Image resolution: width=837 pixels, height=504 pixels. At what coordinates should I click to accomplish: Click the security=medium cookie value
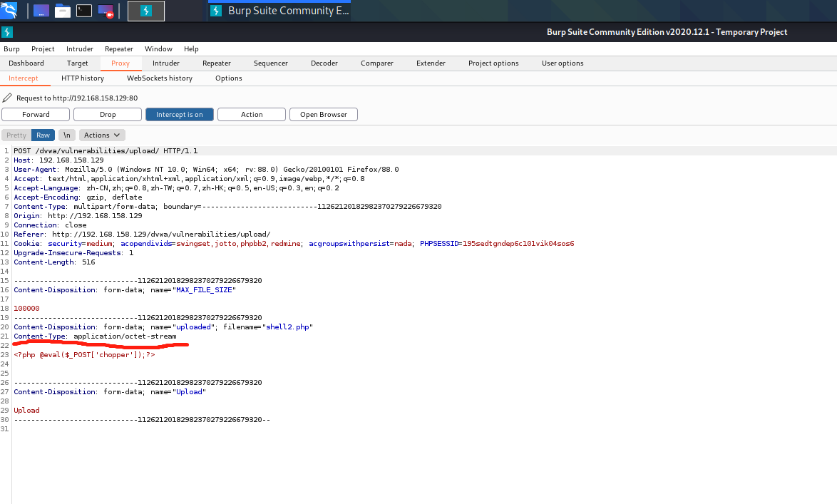[80, 244]
